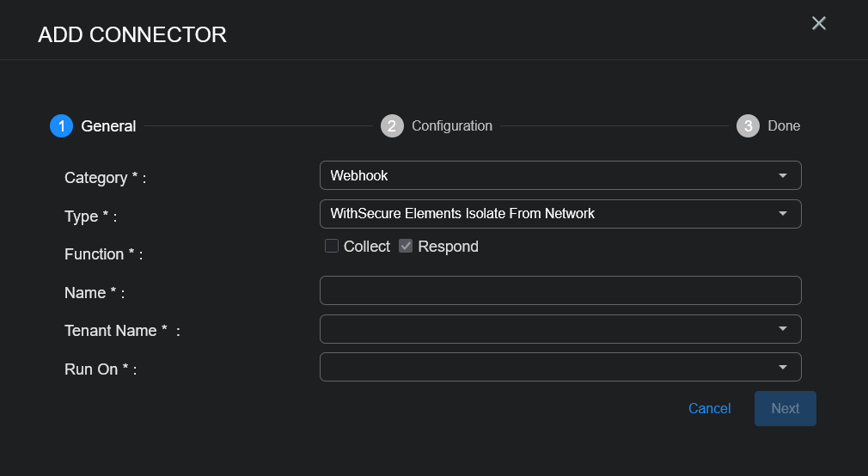Open the Category dropdown showing Webhook

point(559,175)
